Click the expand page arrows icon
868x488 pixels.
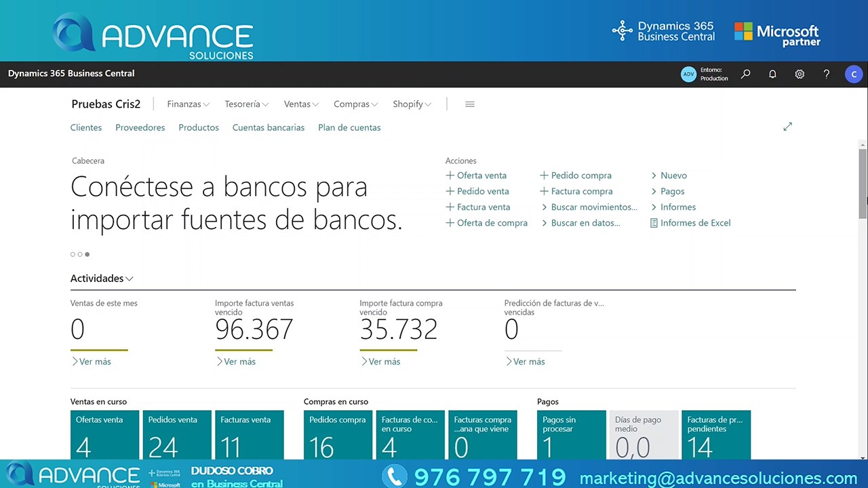787,127
